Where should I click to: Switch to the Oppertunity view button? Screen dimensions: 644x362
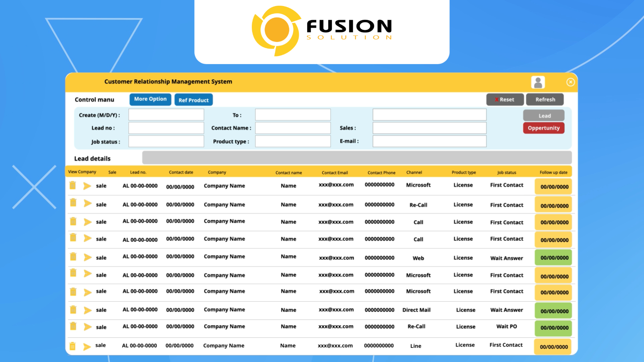pos(544,128)
